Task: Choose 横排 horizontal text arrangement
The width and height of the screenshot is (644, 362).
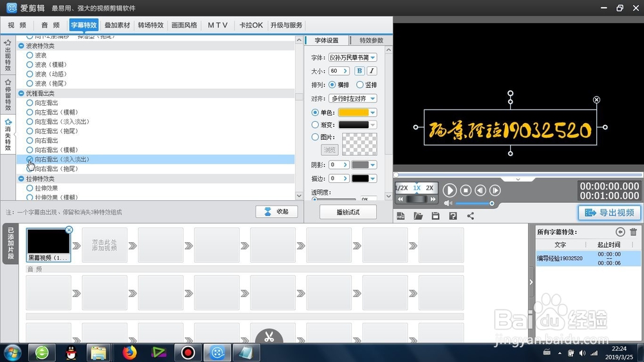Action: (332, 84)
